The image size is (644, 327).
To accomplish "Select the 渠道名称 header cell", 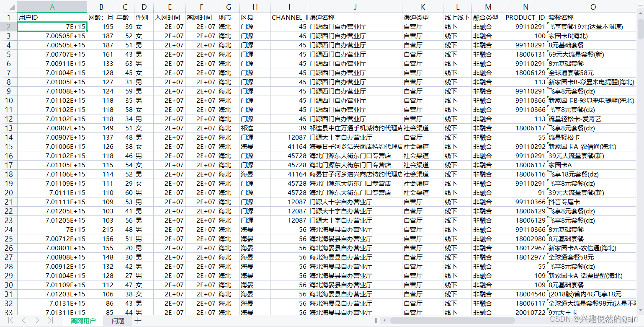I will coord(355,18).
